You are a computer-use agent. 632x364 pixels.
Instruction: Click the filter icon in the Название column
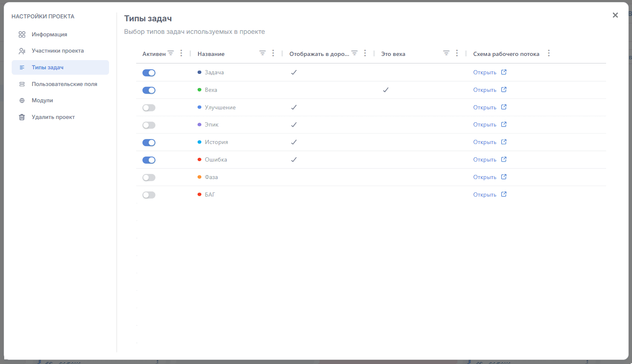tap(262, 53)
